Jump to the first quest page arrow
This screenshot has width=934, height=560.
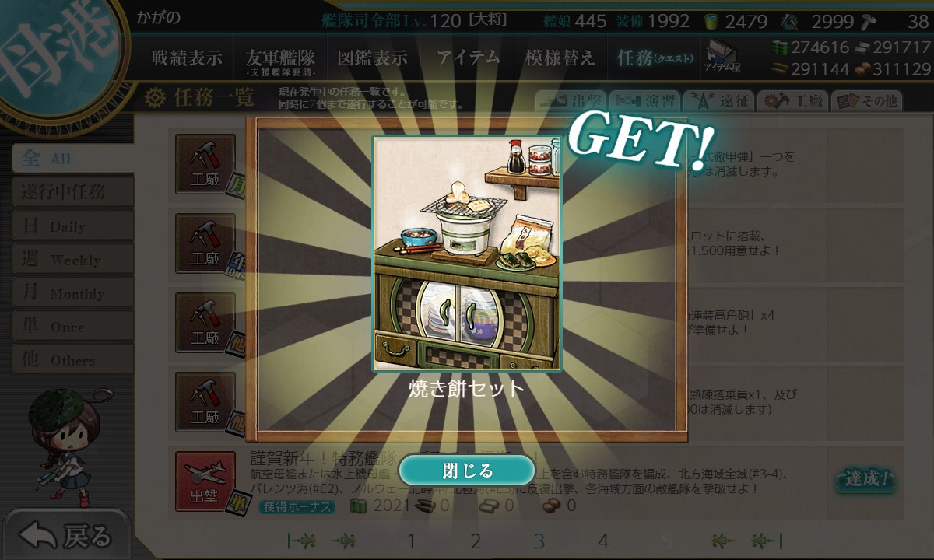[x=301, y=541]
